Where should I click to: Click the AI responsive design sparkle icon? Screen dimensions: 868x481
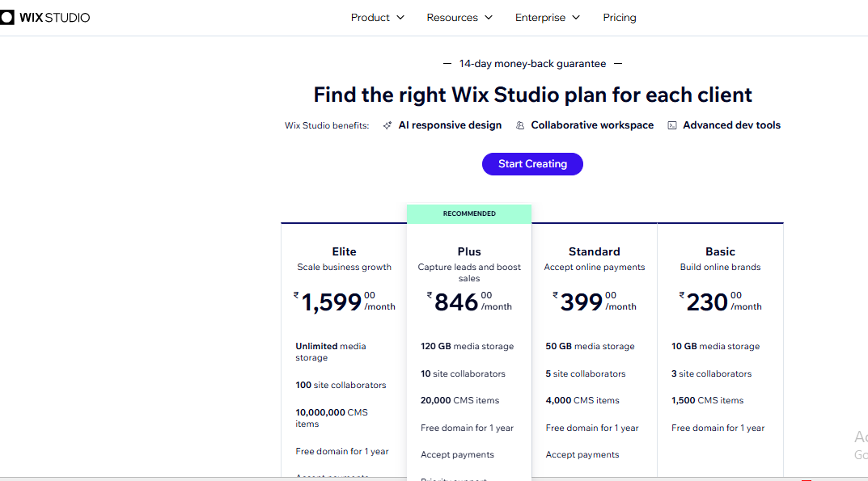387,125
